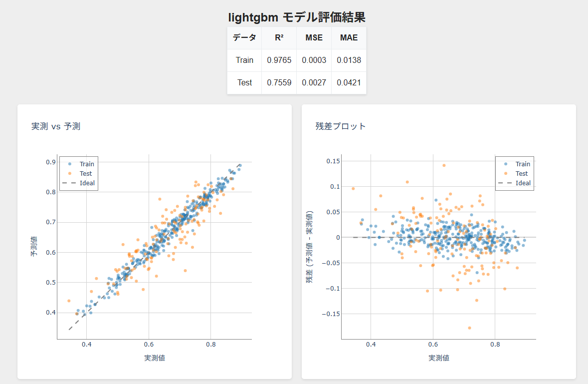Click the 残差プロット chart title

[x=341, y=126]
